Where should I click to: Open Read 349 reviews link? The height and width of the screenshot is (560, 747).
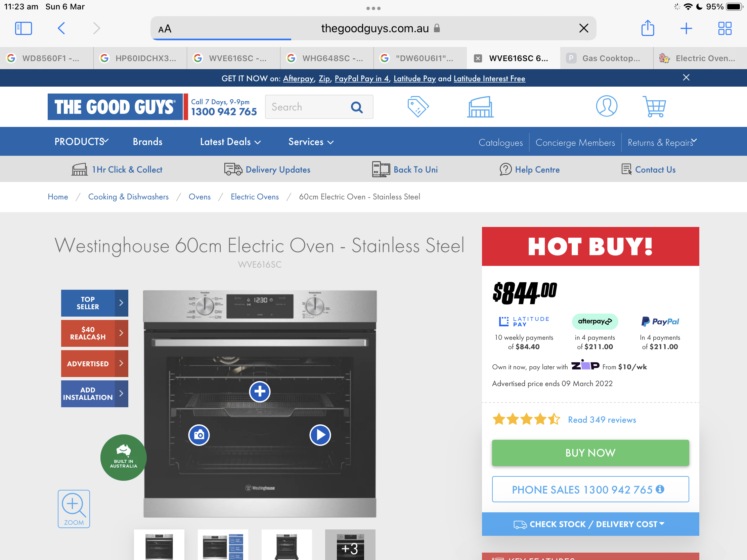[602, 420]
